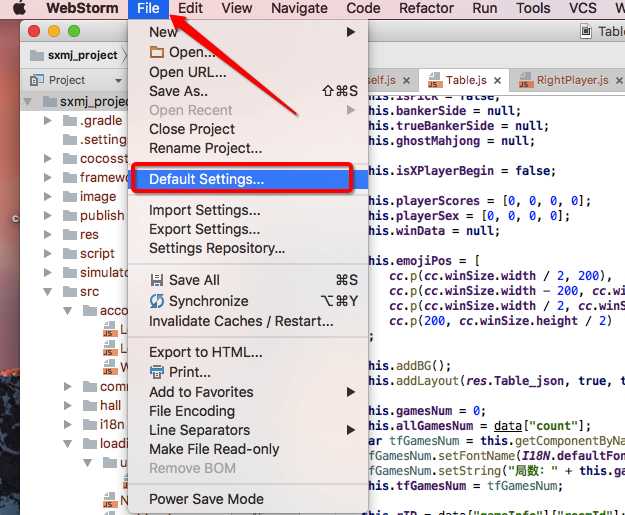Viewport: 625px width, 515px height.
Task: Select Invalidate Caches / Restart...
Action: 241,321
